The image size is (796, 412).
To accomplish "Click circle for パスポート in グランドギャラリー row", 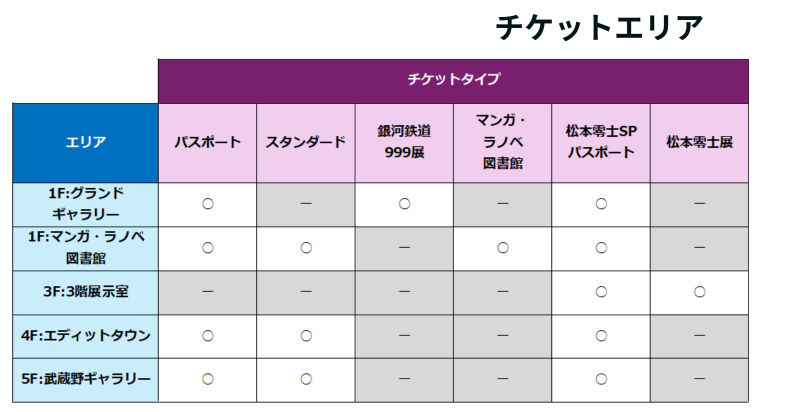I will [x=208, y=204].
